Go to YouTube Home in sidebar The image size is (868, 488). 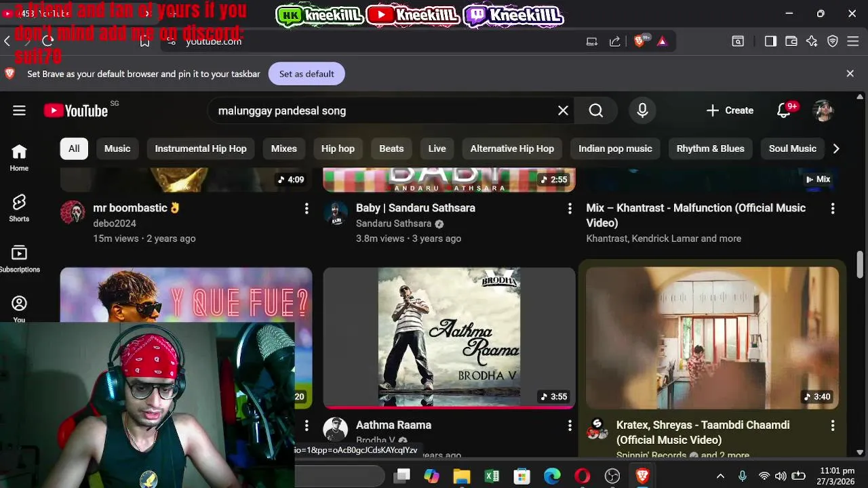(19, 158)
